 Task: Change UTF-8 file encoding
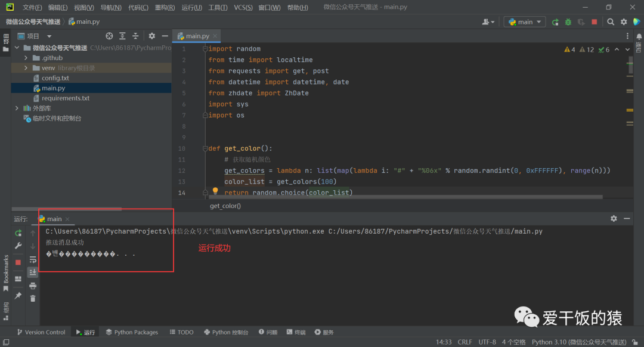487,342
